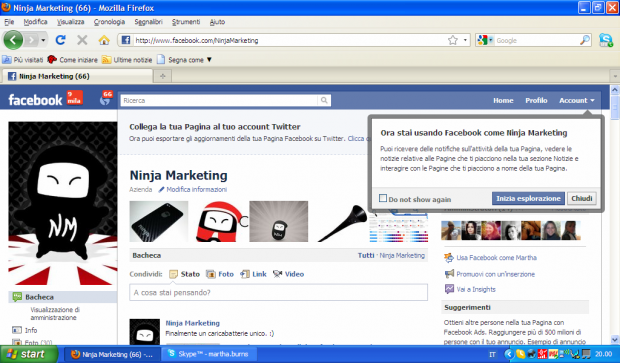This screenshot has height=363, width=620.
Task: Click Promuovi con un'inserzione link
Action: click(495, 274)
